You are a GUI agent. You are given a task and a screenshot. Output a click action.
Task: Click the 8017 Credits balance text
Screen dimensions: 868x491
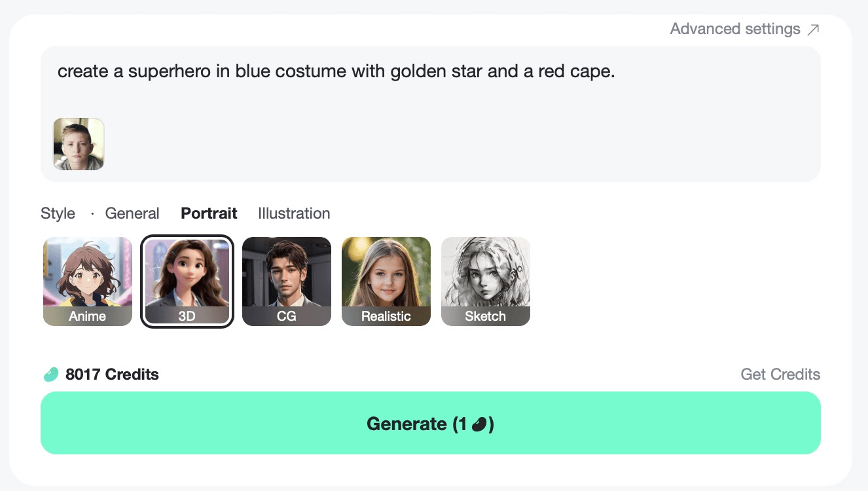(112, 374)
